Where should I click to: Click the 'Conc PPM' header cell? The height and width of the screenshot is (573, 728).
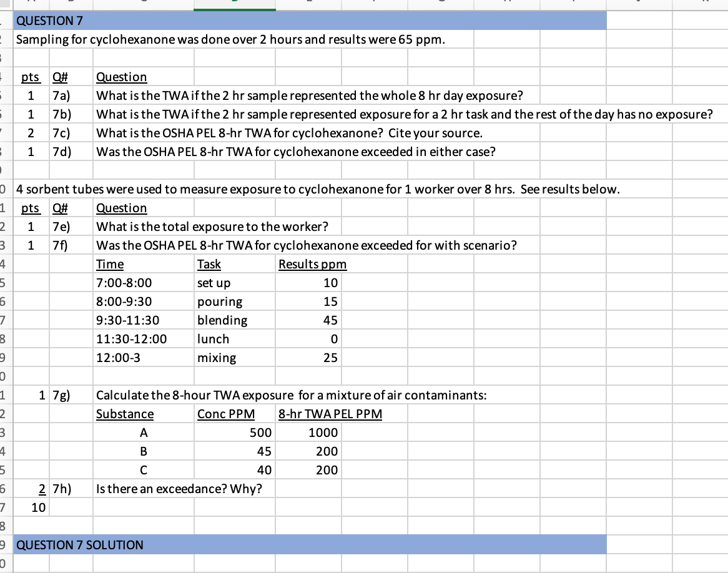(235, 414)
